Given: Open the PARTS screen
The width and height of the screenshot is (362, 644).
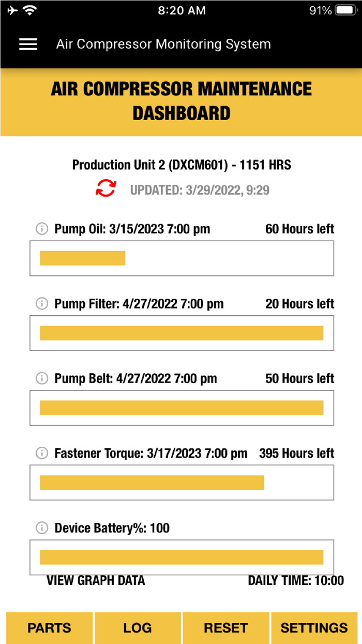Looking at the screenshot, I should 49,627.
